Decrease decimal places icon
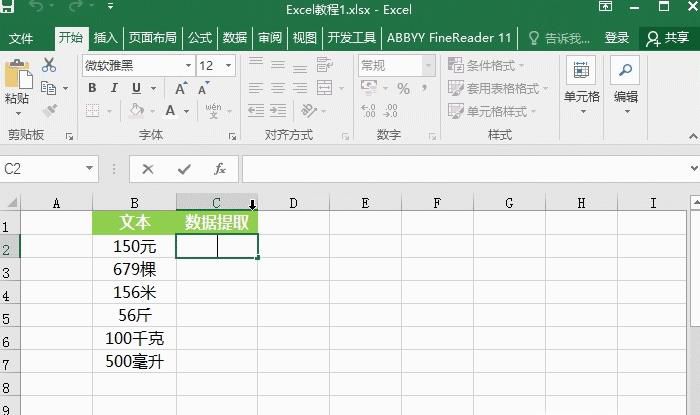 pos(390,110)
